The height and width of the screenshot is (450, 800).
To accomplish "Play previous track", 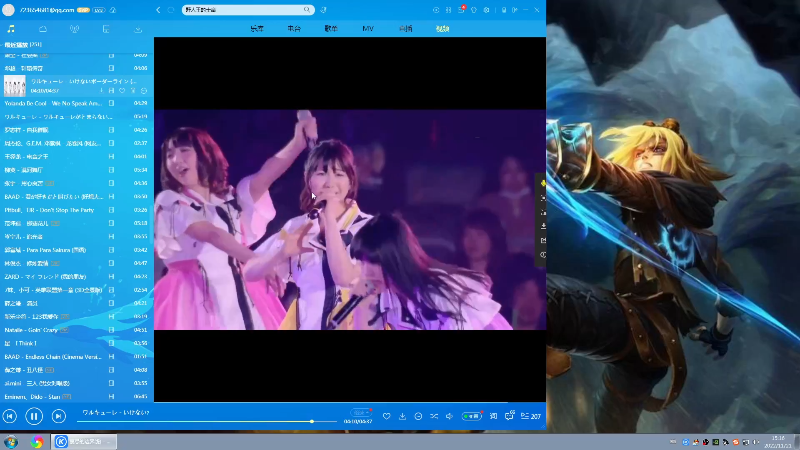I will click(x=10, y=416).
